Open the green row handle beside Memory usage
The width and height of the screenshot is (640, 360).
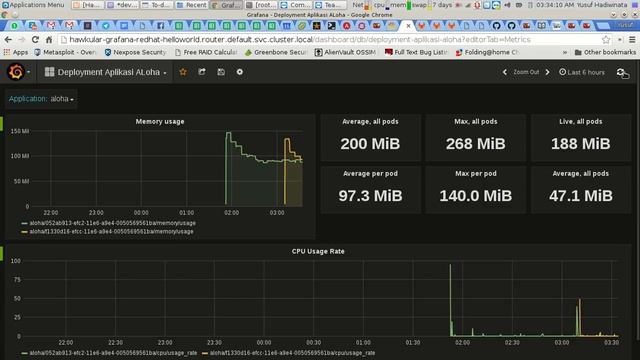click(1, 124)
